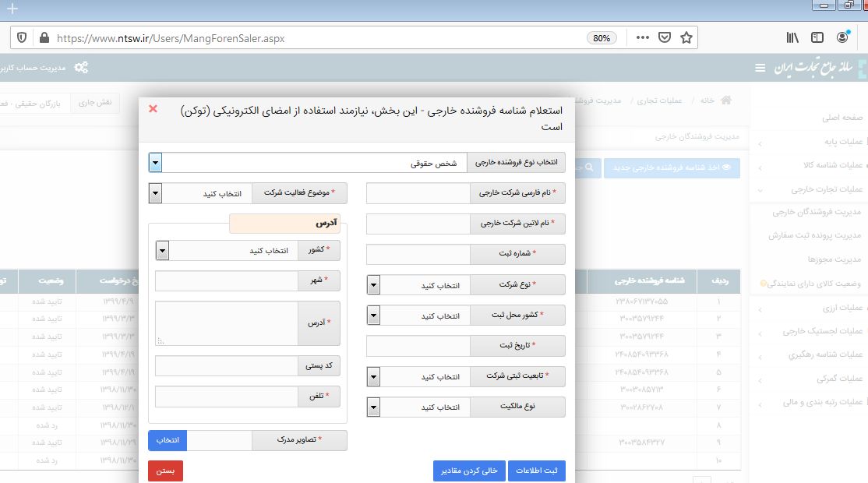Click the آدرس address text area
The height and width of the screenshot is (483, 868).
(227, 323)
